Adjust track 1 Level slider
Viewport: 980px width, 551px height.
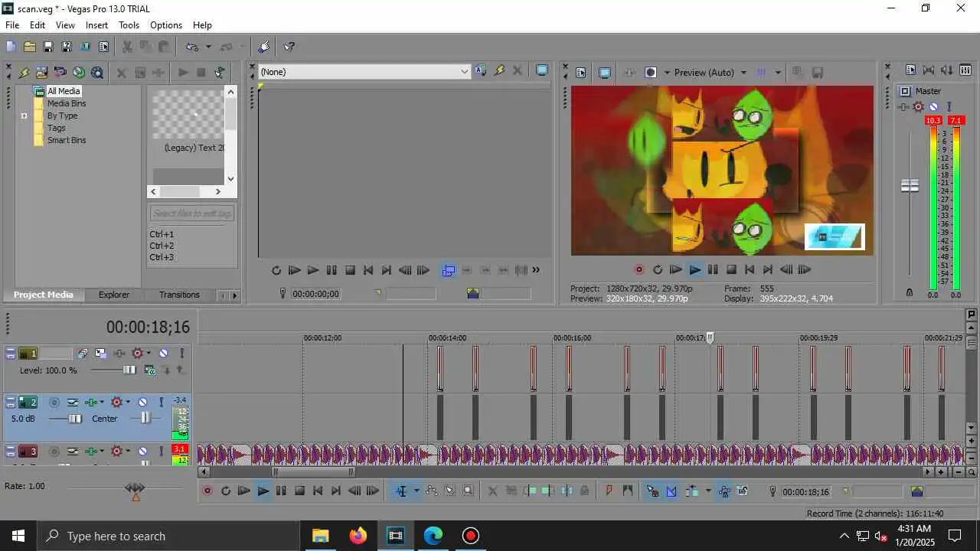point(129,370)
